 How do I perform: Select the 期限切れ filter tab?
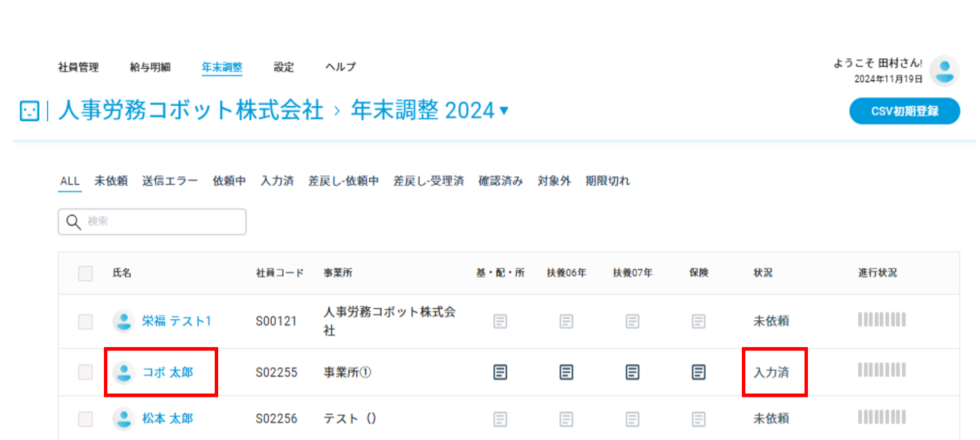608,182
